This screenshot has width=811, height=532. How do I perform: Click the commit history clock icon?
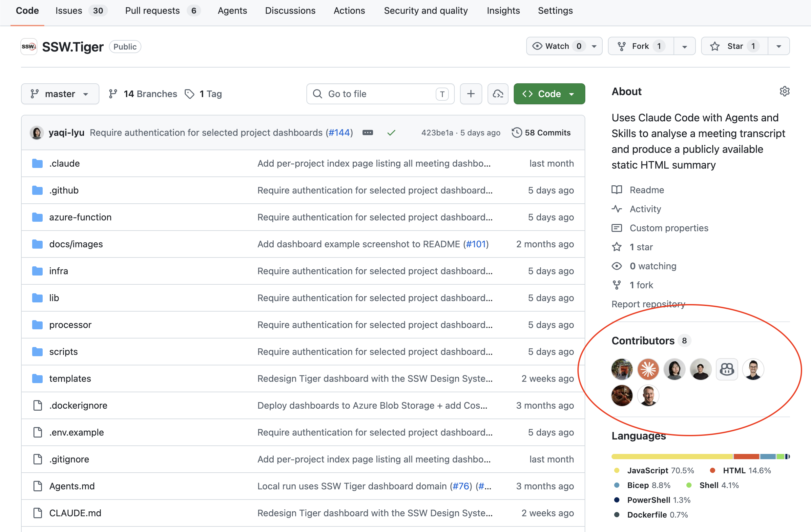(x=516, y=133)
